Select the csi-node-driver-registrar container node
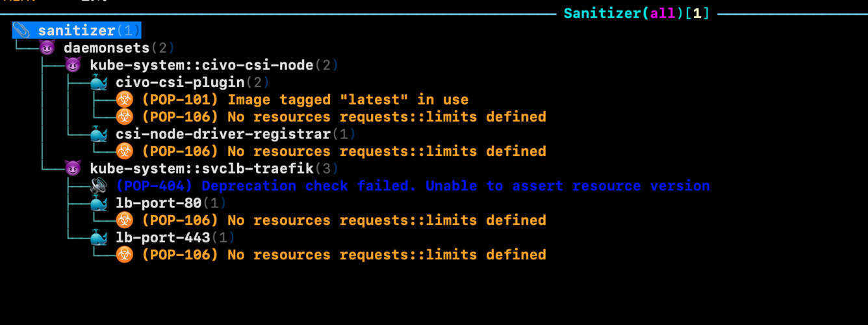Viewport: 868px width, 325px height. (223, 134)
